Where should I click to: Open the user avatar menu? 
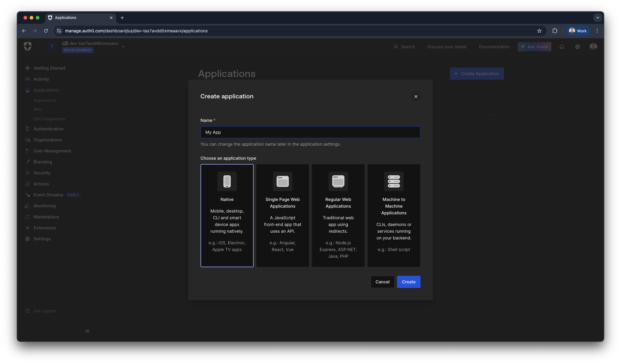593,46
